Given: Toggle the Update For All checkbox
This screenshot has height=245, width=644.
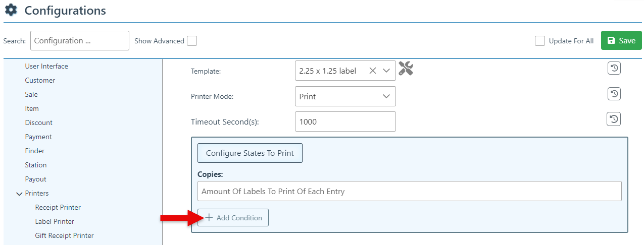Looking at the screenshot, I should click(540, 41).
